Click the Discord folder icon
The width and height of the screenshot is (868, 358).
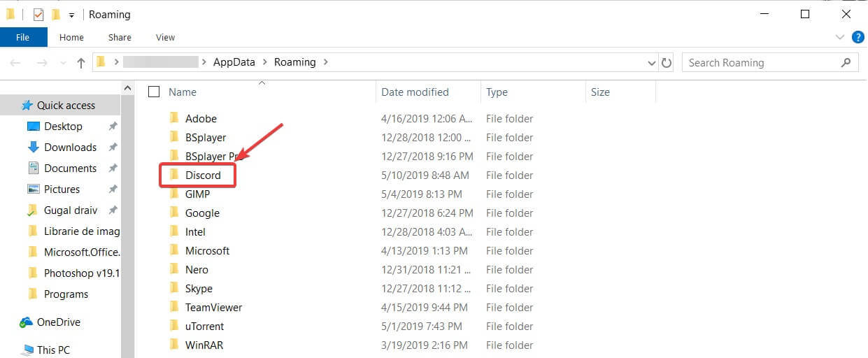174,175
